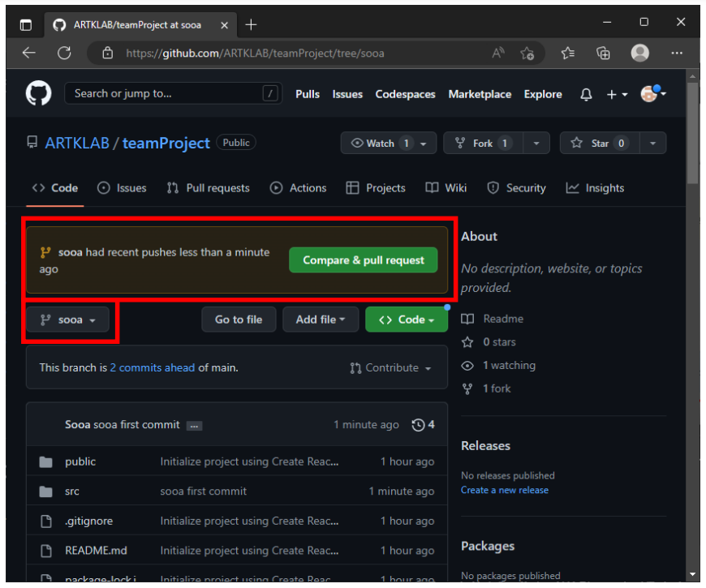Click Compare & pull request button
706x588 pixels.
click(363, 260)
